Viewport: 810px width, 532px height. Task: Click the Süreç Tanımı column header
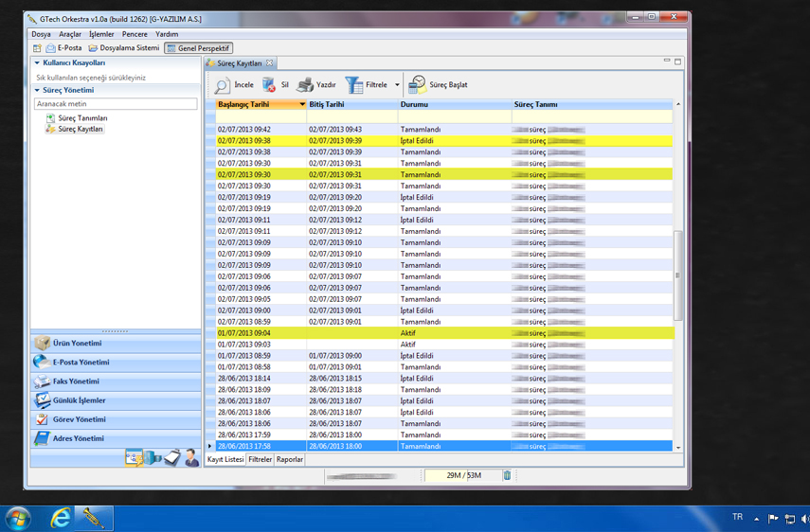point(592,104)
